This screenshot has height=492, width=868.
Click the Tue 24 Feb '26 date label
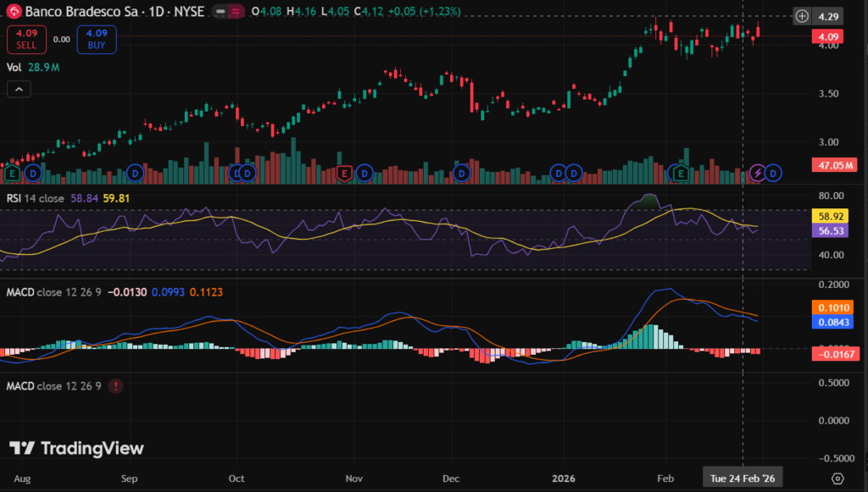(x=743, y=478)
